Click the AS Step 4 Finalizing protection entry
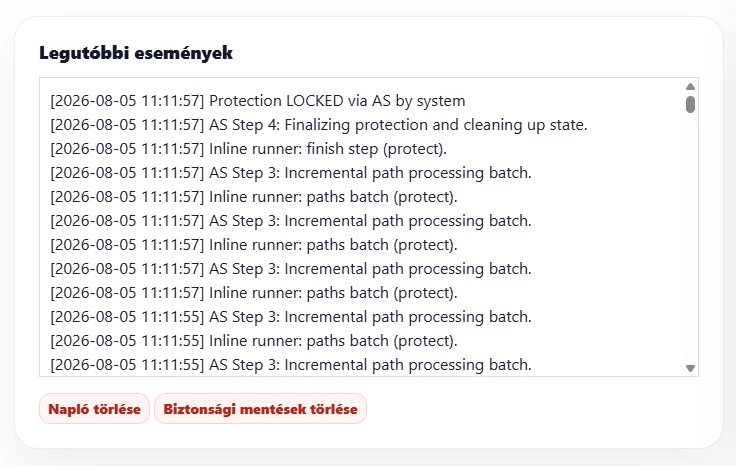 319,125
